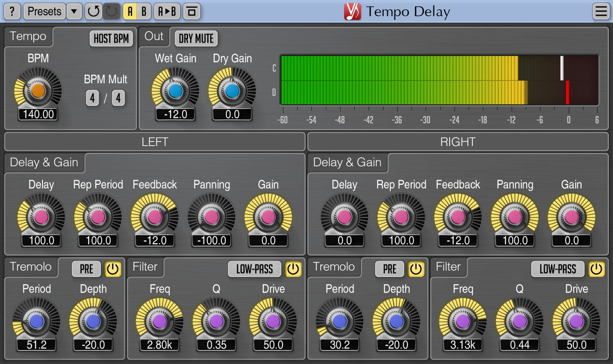Click left Tremolo Period knob

[x=36, y=321]
